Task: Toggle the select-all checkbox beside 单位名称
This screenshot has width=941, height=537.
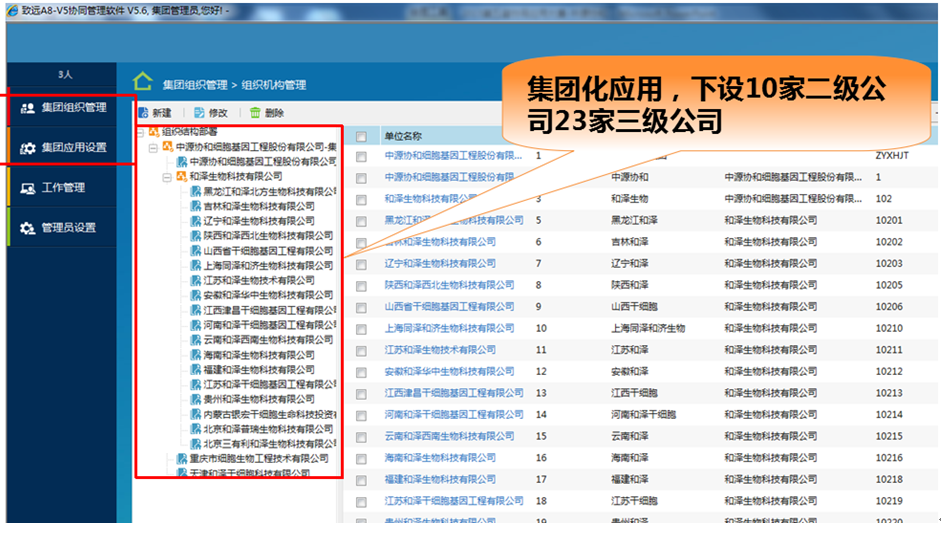Action: point(362,137)
